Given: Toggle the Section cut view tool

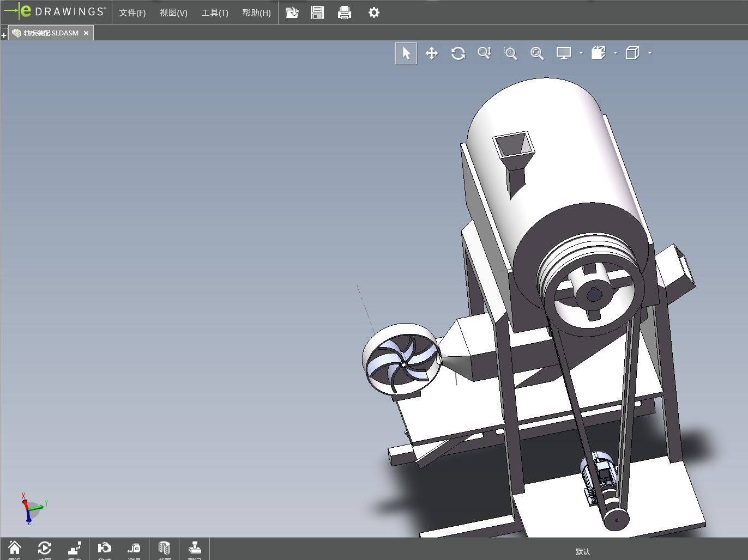Looking at the screenshot, I should (164, 548).
